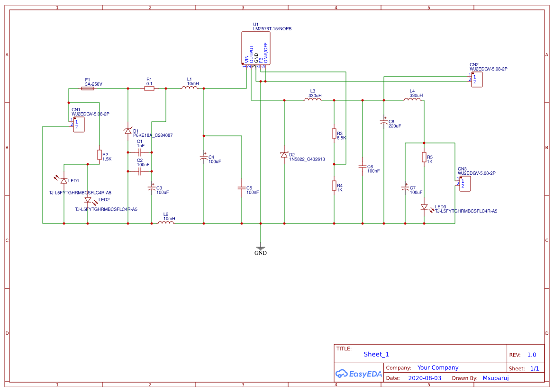Select Schottky diode D2 symbol
554x392 pixels.
(284, 154)
